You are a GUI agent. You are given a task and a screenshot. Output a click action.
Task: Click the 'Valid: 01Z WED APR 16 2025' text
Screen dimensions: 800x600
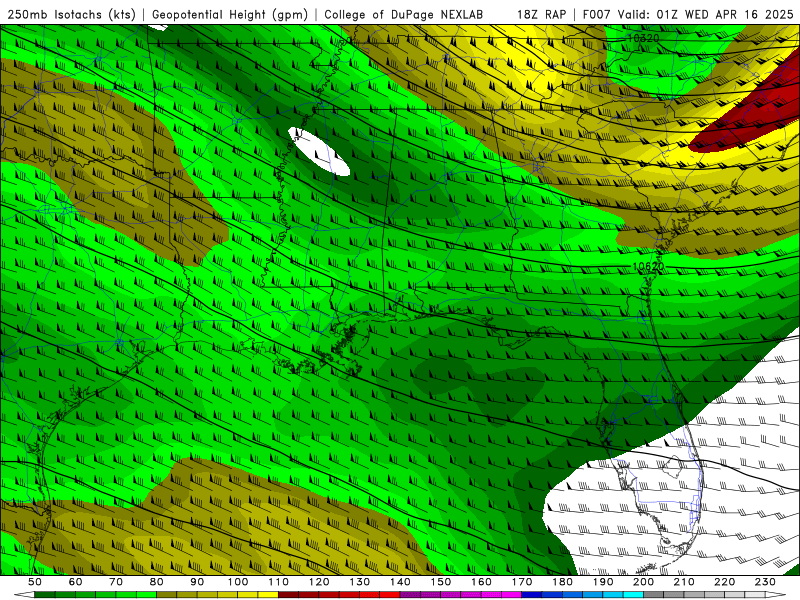point(706,14)
